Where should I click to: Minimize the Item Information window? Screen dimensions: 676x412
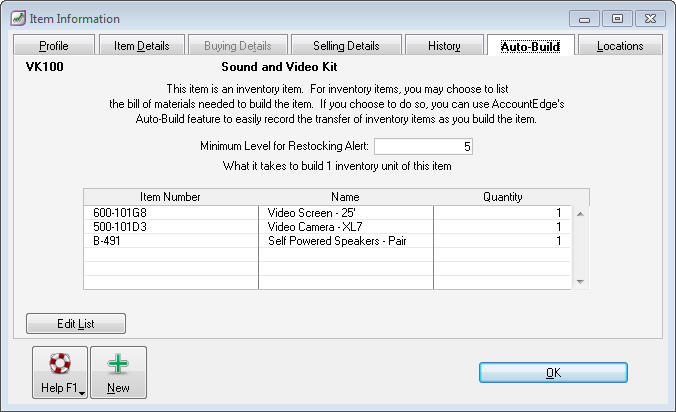584,19
